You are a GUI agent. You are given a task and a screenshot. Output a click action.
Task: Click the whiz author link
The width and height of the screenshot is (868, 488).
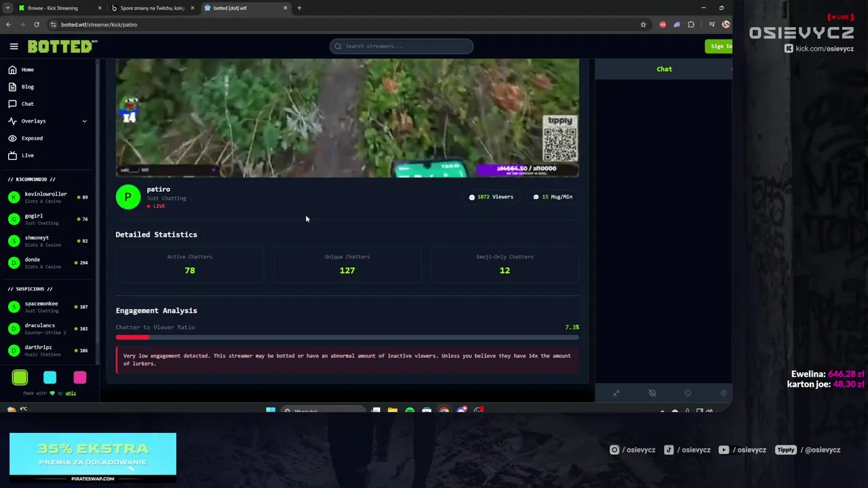pyautogui.click(x=71, y=393)
